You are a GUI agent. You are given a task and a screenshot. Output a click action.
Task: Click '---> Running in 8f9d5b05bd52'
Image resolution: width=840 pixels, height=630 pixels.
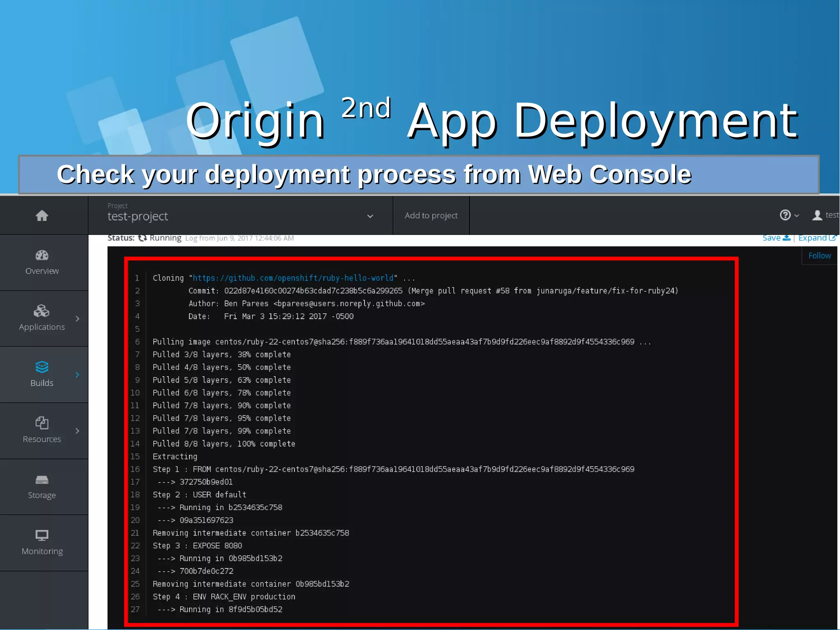pos(220,609)
